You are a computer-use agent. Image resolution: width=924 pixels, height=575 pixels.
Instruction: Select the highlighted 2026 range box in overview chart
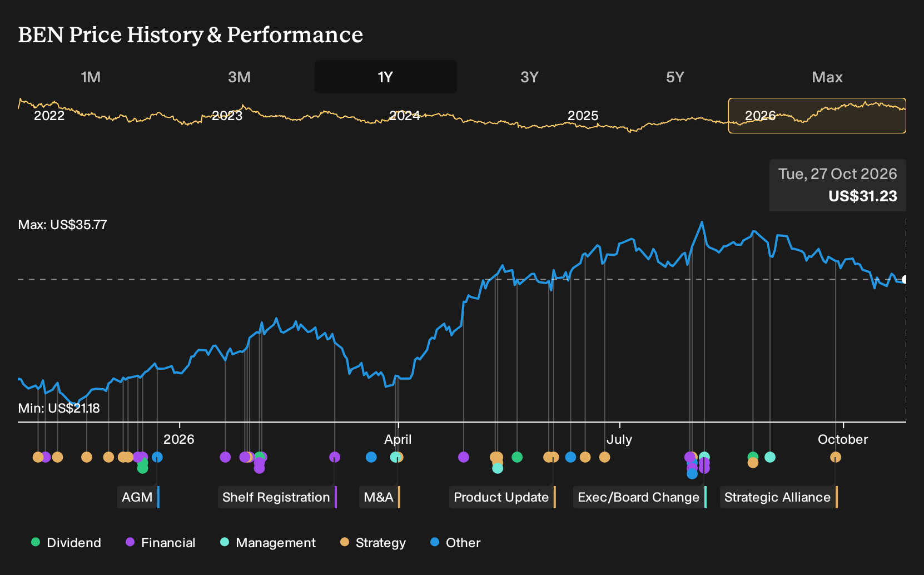(x=817, y=116)
